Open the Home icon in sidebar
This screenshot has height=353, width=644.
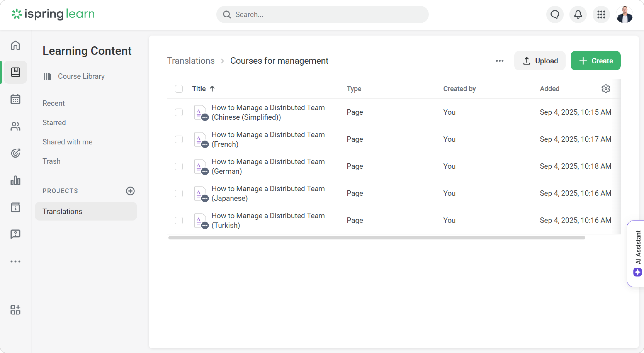pyautogui.click(x=15, y=46)
